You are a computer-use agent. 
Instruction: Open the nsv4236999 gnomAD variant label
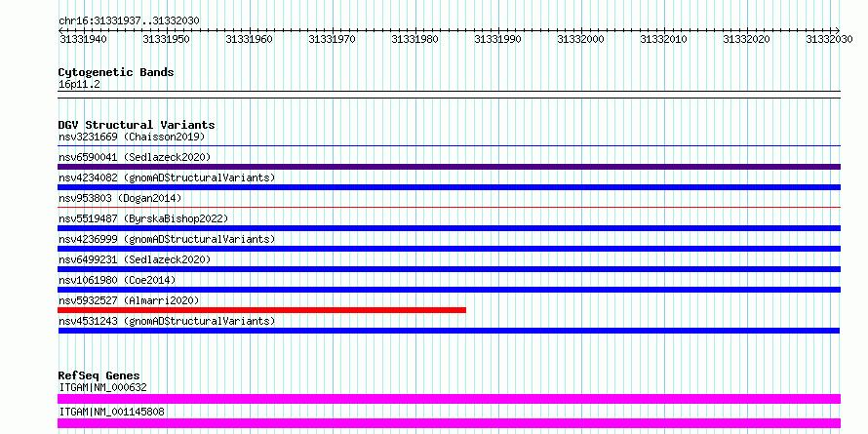[x=167, y=239]
